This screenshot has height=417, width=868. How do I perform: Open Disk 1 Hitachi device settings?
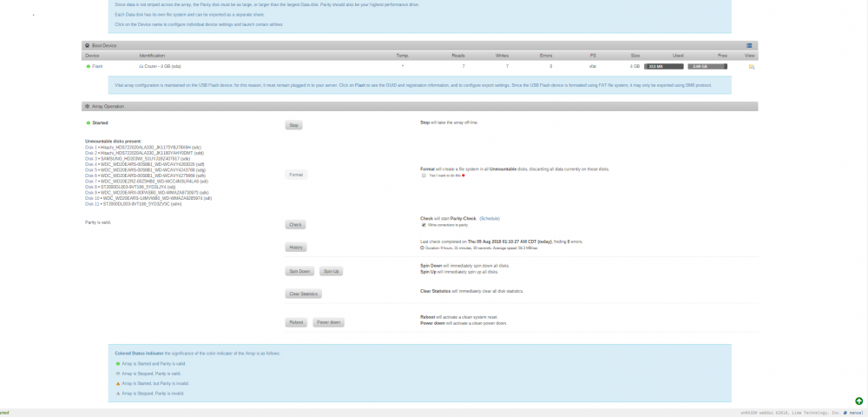pos(91,148)
